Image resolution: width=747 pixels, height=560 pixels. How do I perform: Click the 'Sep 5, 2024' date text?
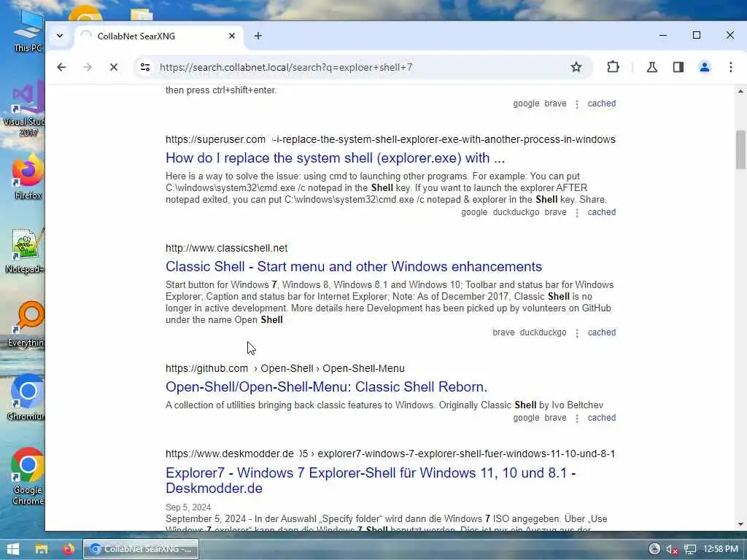pyautogui.click(x=188, y=507)
